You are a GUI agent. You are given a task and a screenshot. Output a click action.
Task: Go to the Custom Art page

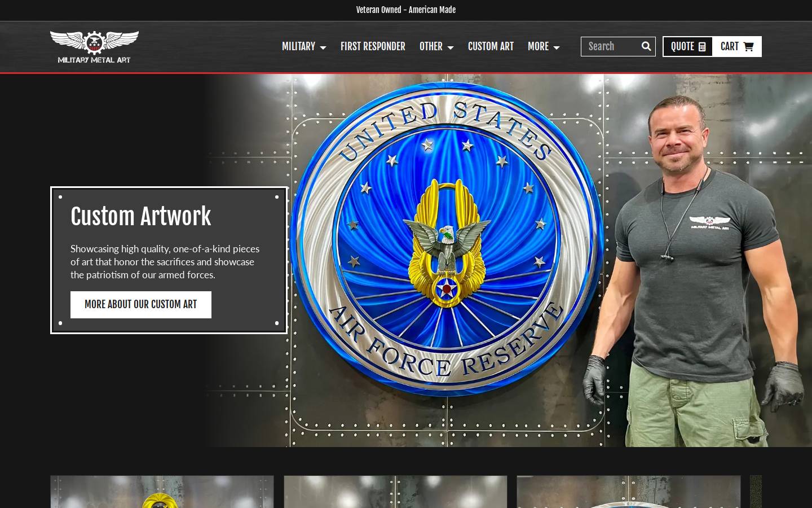(491, 46)
